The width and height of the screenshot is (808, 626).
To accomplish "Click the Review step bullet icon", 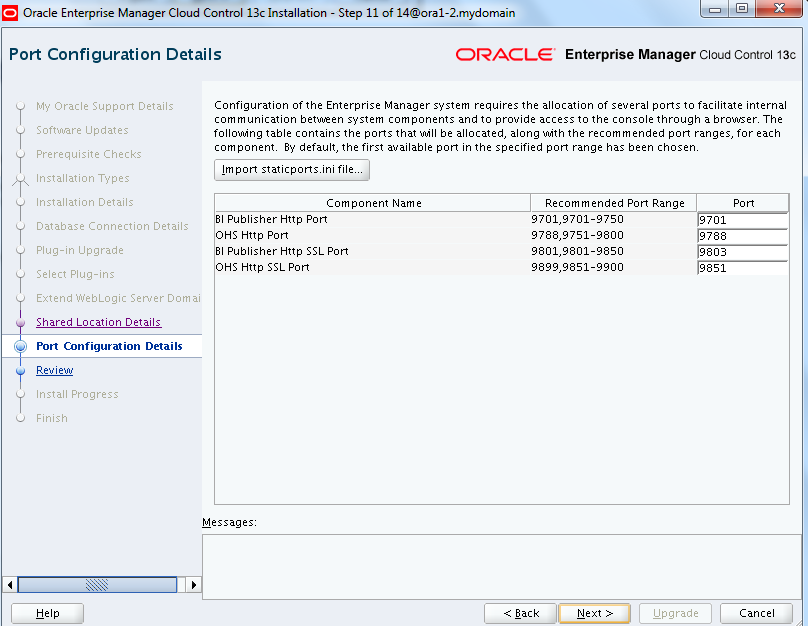I will point(20,370).
